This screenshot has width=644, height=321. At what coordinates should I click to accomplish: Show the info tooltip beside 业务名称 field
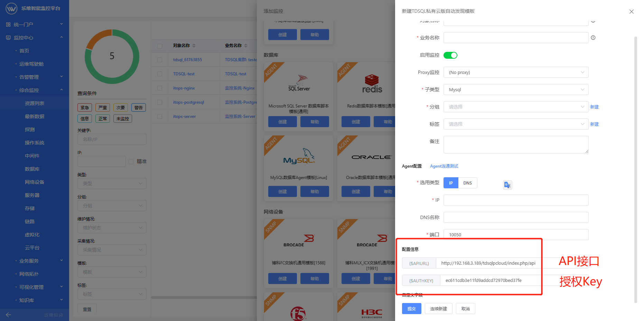click(x=593, y=38)
